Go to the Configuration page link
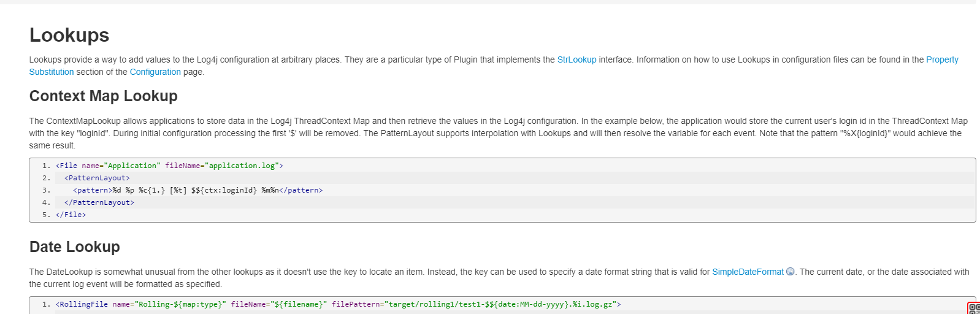The height and width of the screenshot is (314, 980). (x=155, y=72)
